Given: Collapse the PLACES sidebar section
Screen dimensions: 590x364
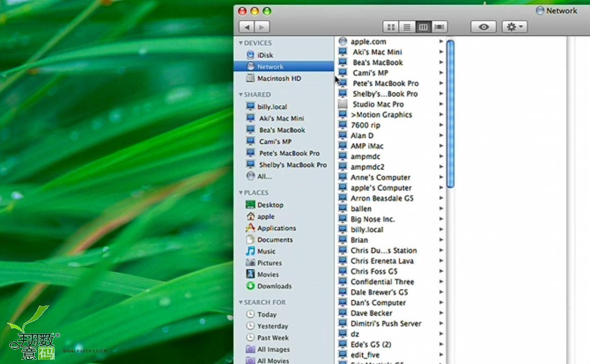Looking at the screenshot, I should click(x=241, y=192).
